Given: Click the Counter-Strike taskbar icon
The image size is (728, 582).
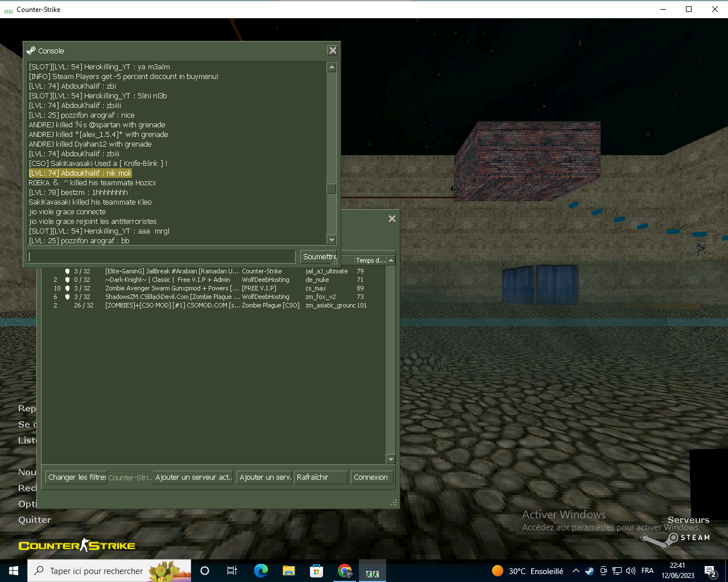Looking at the screenshot, I should pos(372,571).
